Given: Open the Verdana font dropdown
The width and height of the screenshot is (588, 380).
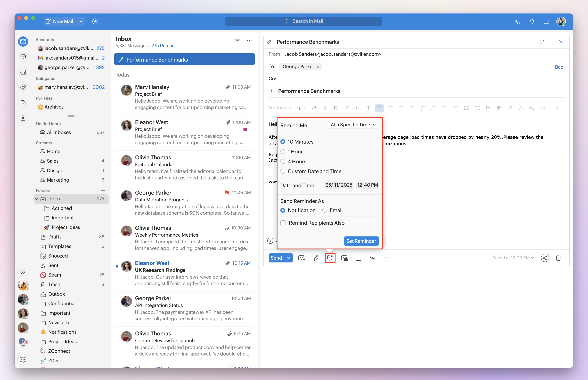Looking at the screenshot, I should coord(280,108).
